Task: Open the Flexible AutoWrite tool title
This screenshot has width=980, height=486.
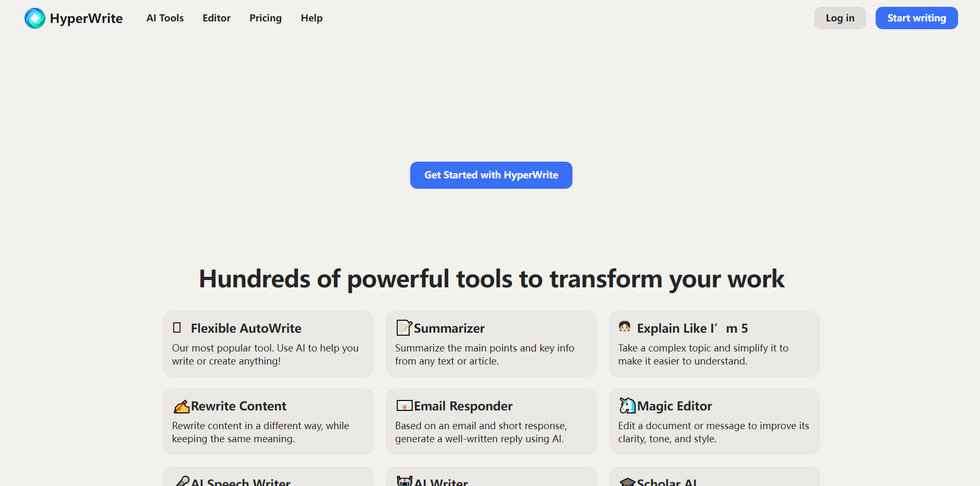Action: 246,328
